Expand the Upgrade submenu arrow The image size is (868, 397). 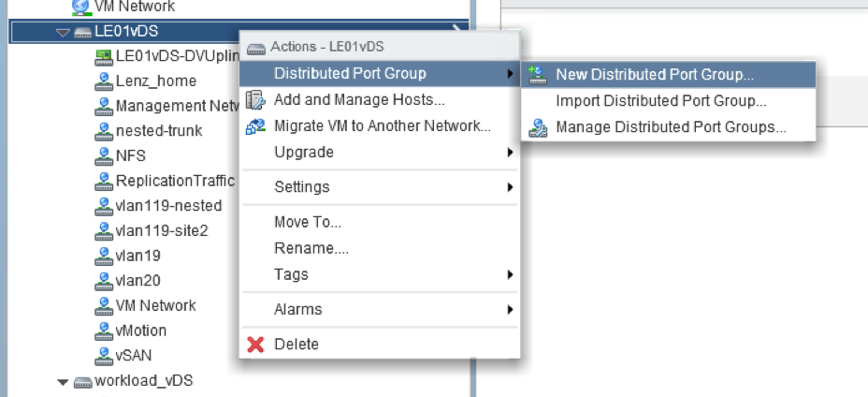[x=510, y=152]
